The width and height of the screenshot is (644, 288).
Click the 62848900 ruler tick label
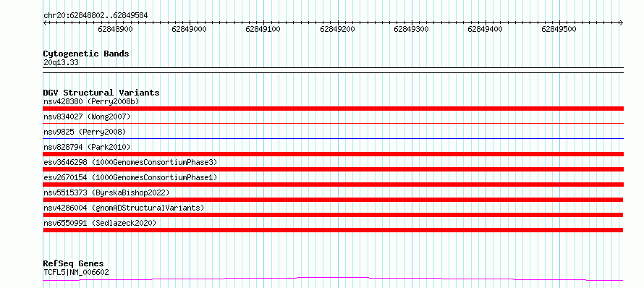click(116, 29)
